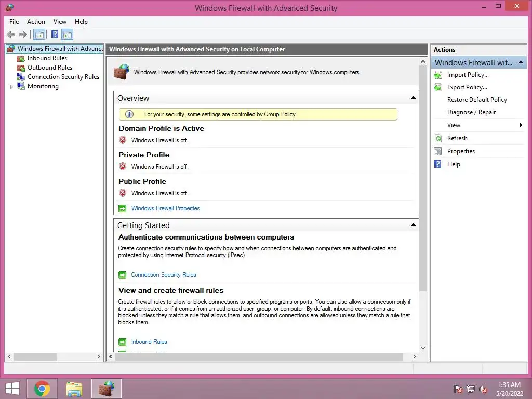Click the tree pane scroll right arrow
The image size is (532, 399).
(x=98, y=356)
